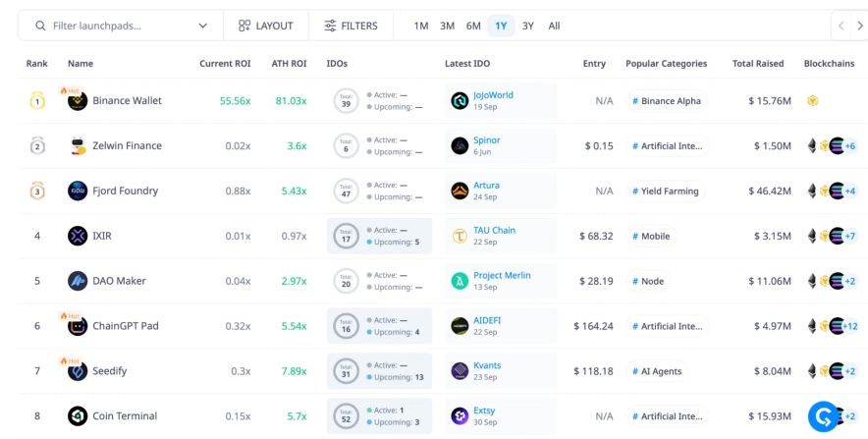Click the JojoWorld project icon
The width and height of the screenshot is (868, 439).
click(460, 100)
